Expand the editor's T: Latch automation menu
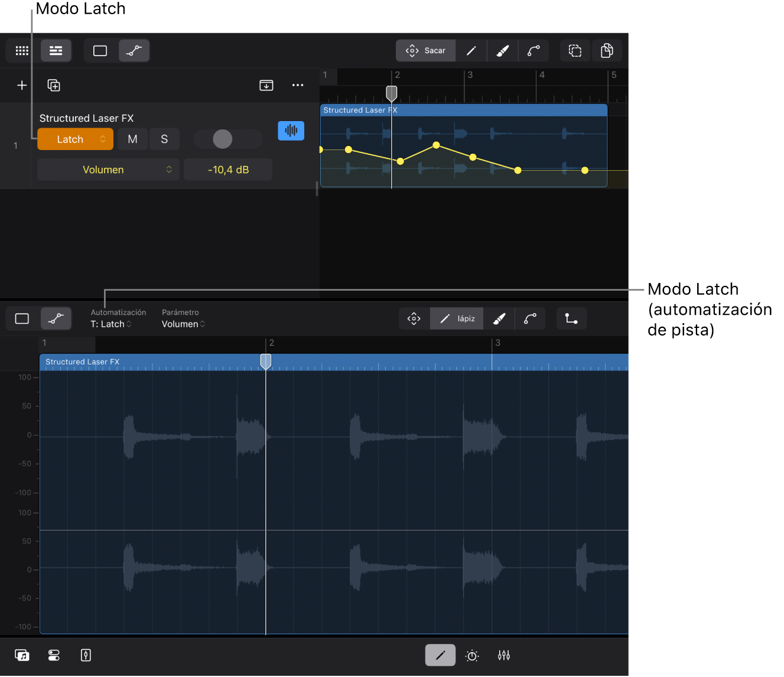The width and height of the screenshot is (784, 677). click(111, 324)
